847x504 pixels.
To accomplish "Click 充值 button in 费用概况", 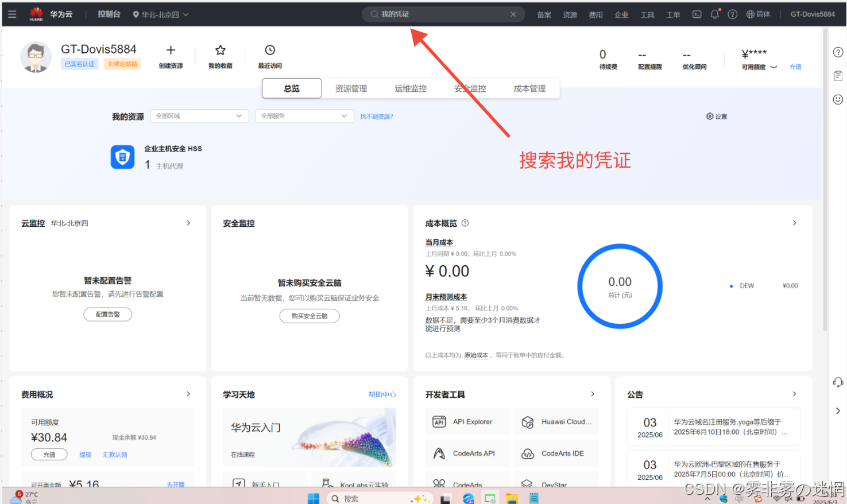I will click(x=49, y=455).
